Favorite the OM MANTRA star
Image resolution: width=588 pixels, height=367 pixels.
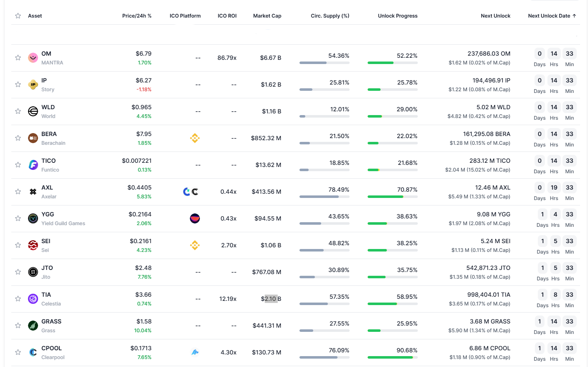pos(18,58)
